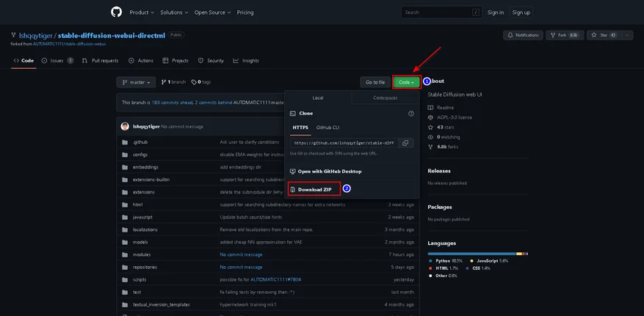Image resolution: width=644 pixels, height=316 pixels.
Task: Choose the HTTPS clone option
Action: tap(300, 128)
